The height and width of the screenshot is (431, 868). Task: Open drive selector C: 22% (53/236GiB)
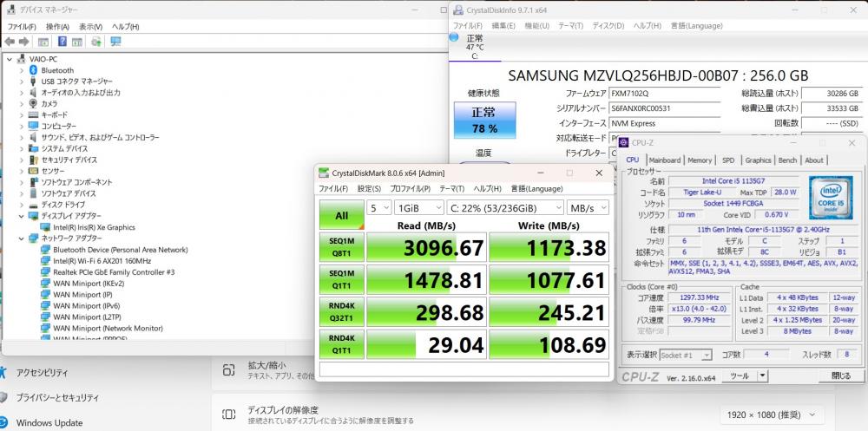tap(505, 208)
